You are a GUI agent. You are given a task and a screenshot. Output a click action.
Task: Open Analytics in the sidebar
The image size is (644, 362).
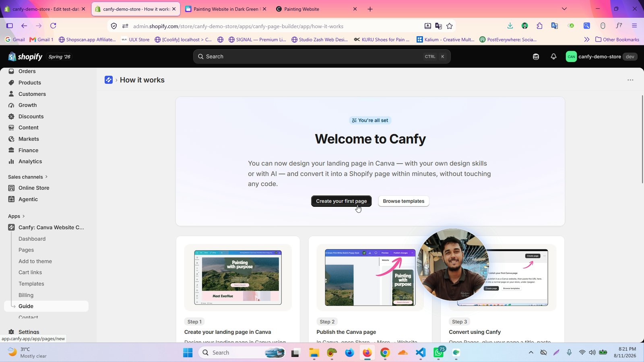[30, 161]
